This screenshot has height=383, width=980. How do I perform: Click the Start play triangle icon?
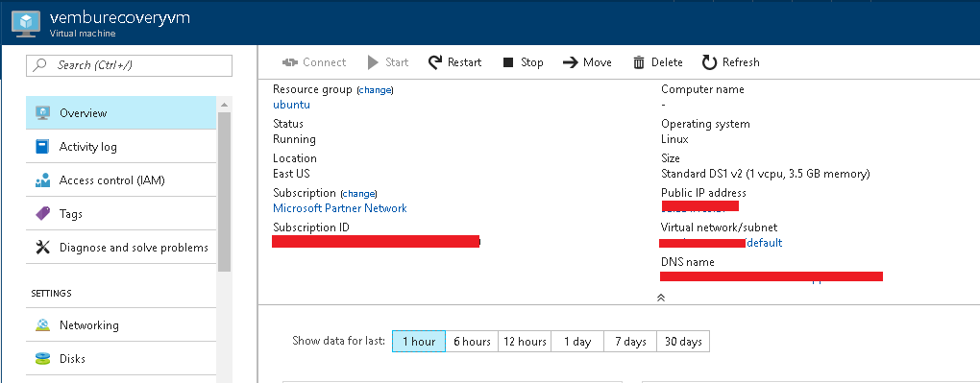373,62
